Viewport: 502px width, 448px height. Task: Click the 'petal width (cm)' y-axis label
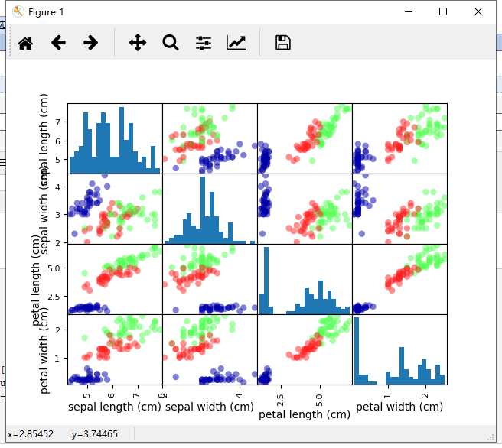tap(44, 350)
